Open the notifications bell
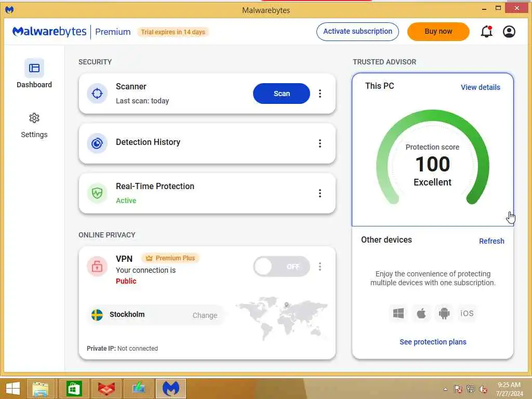This screenshot has width=532, height=399. point(486,32)
